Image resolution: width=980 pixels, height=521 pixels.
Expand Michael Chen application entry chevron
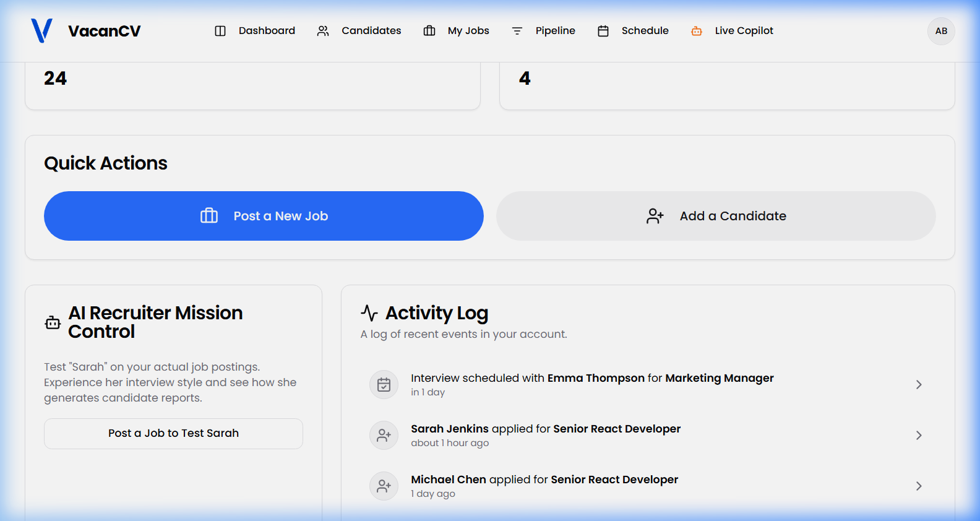pyautogui.click(x=919, y=486)
